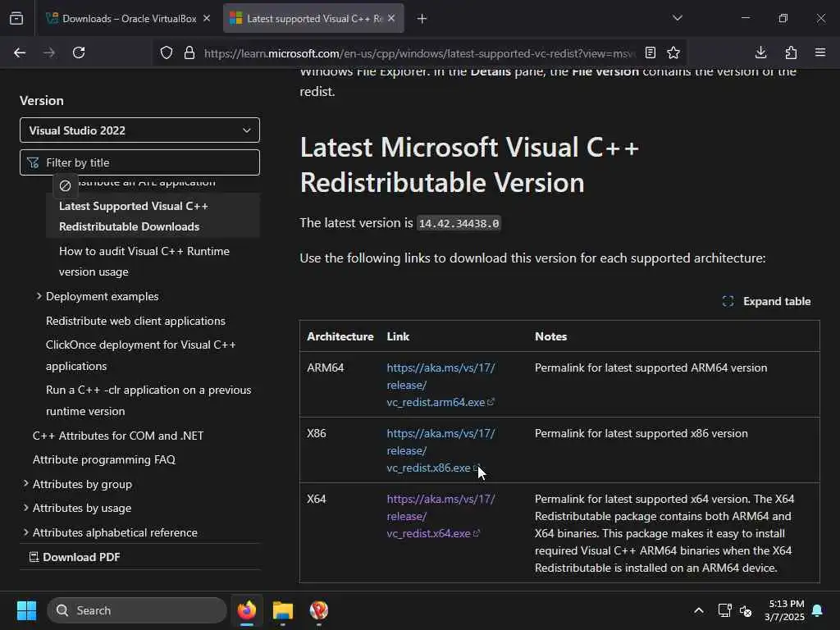The image size is (840, 630).
Task: Reload the current page
Action: point(79,52)
